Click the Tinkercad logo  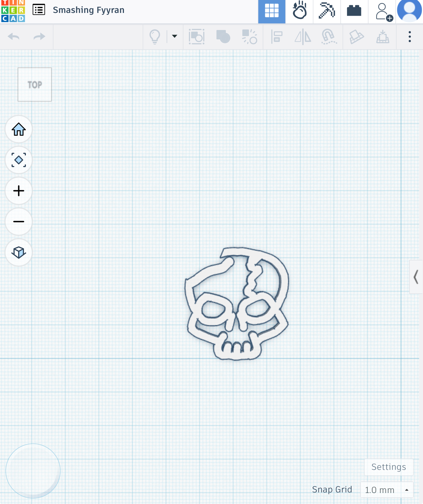coord(13,11)
